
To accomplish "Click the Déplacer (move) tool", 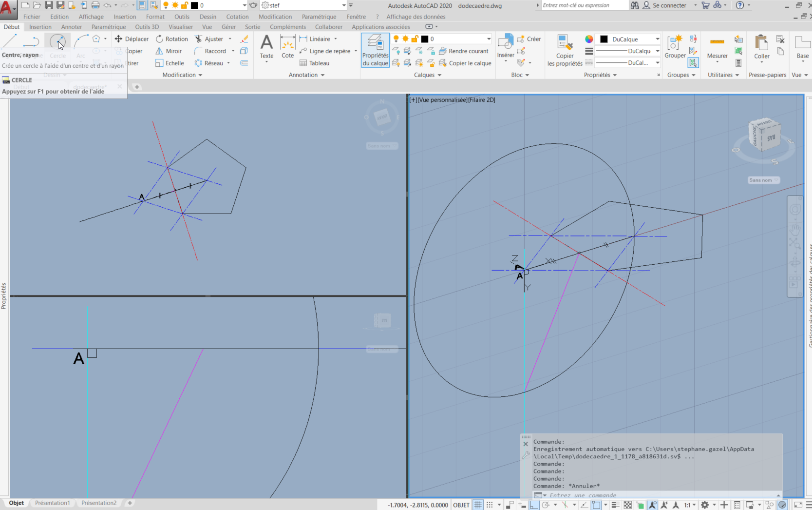I will click(132, 39).
